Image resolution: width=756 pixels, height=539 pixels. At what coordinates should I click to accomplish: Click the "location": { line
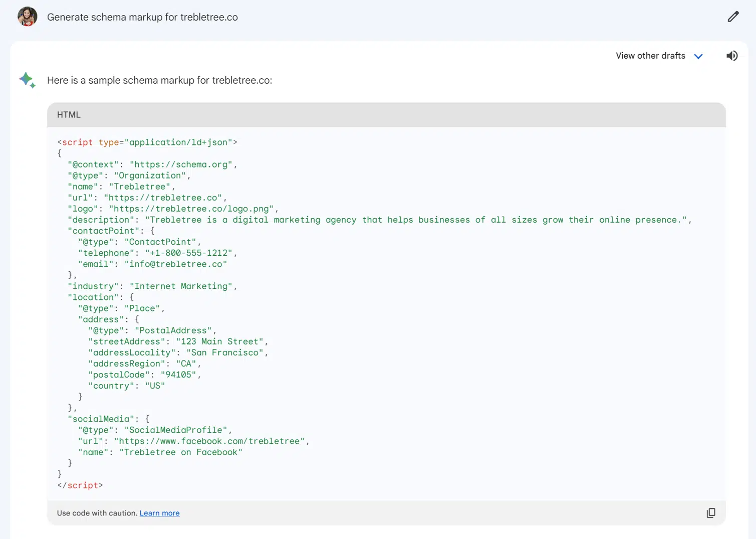tap(101, 297)
